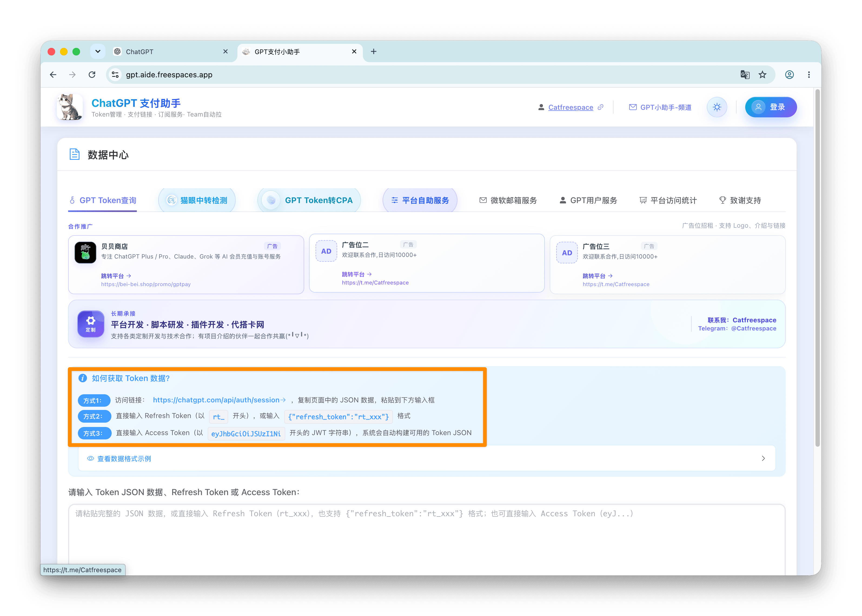This screenshot has width=862, height=616.
Task: Click the 平台开发 · 脚本研发 banner heading
Action: click(187, 325)
